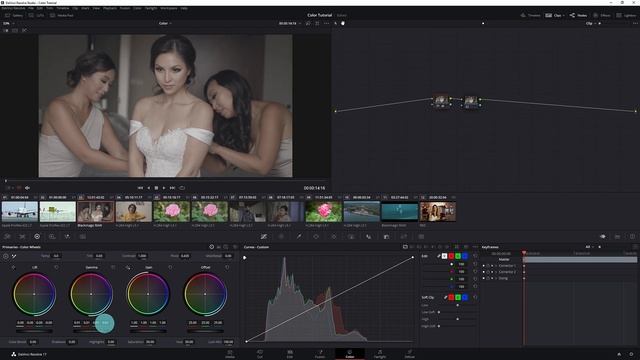Open the Power Window palette icon
The height and width of the screenshot is (360, 640).
(x=316, y=236)
